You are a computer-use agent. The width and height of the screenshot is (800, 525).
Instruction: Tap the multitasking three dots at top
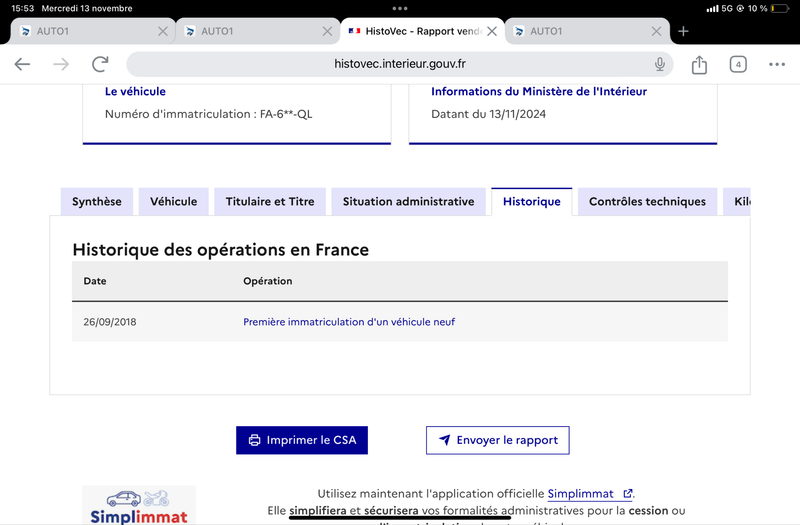400,9
